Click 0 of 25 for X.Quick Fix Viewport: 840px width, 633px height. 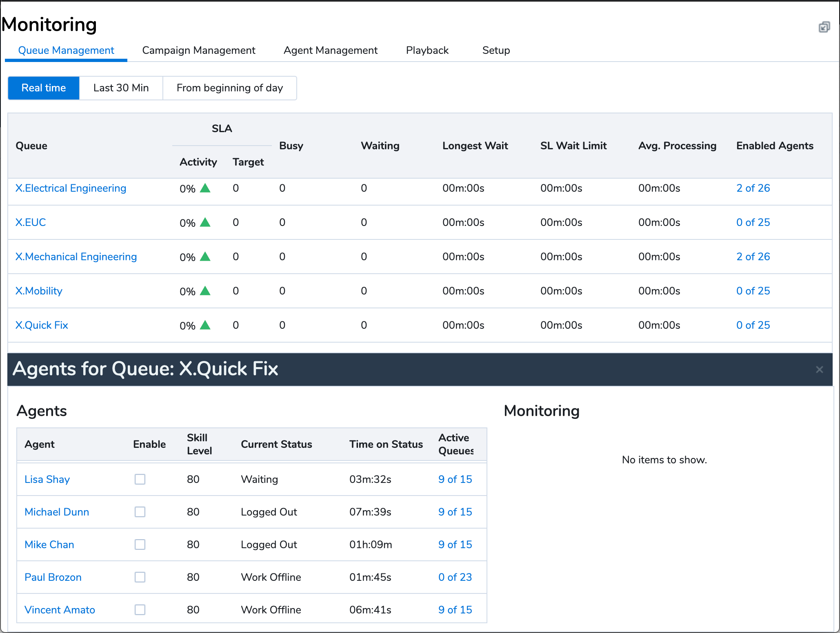(x=753, y=325)
